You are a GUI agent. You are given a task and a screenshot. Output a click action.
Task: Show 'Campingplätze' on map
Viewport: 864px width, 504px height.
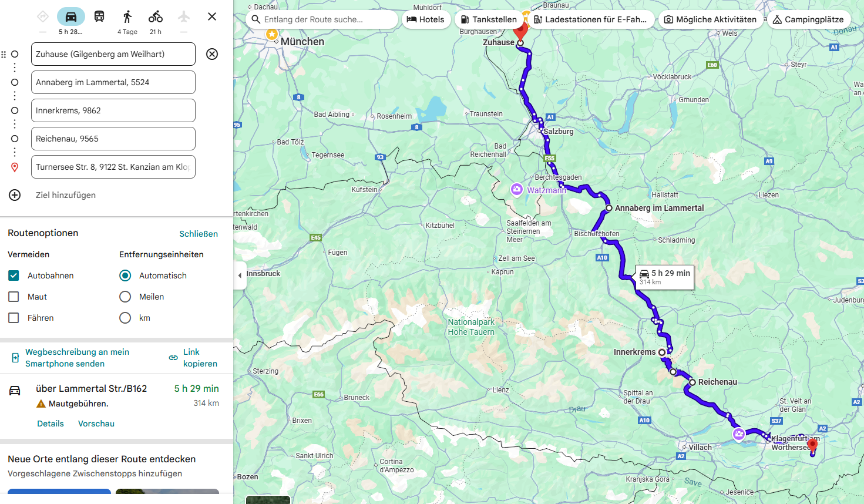808,19
